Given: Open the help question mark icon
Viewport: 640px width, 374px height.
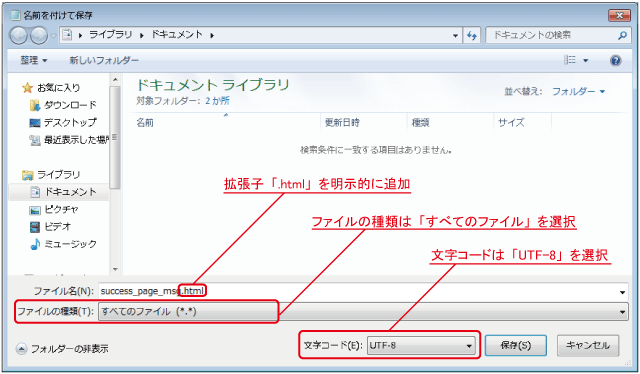Looking at the screenshot, I should [616, 61].
